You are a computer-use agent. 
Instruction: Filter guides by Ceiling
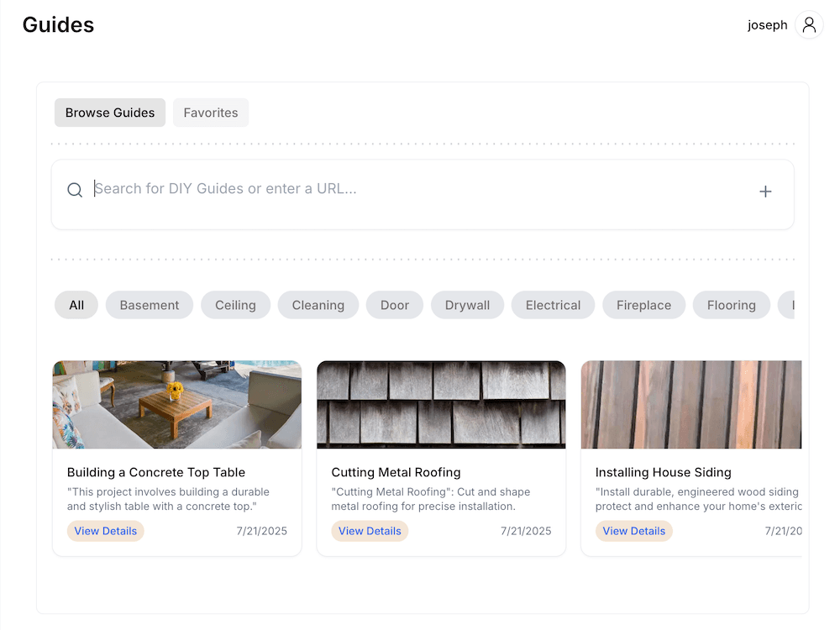tap(235, 305)
